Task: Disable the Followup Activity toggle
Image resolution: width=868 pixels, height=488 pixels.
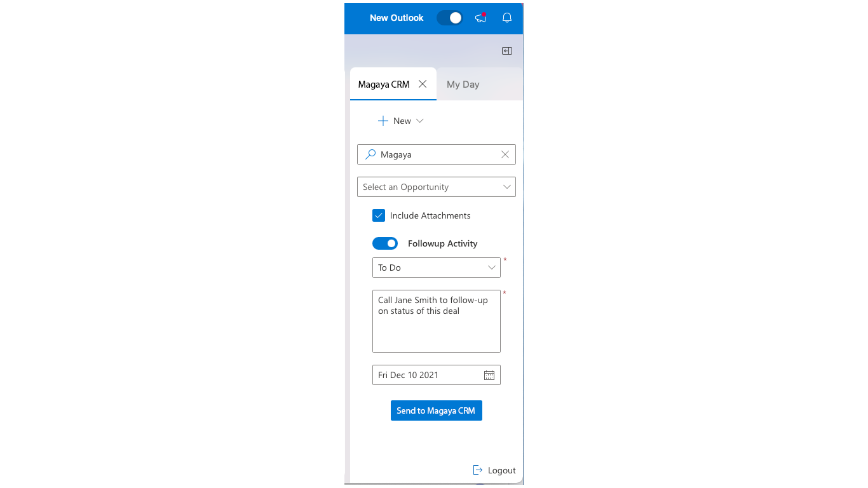Action: 385,243
